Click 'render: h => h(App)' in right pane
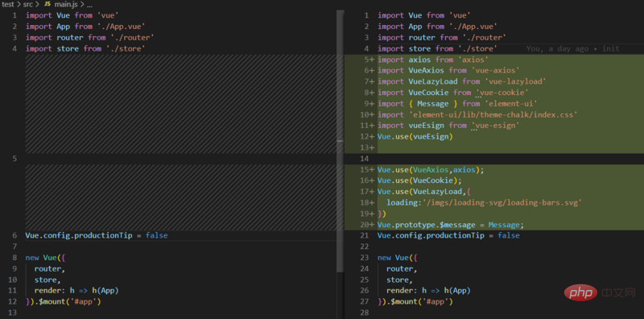Viewport: 644px width, 319px height. [x=428, y=291]
